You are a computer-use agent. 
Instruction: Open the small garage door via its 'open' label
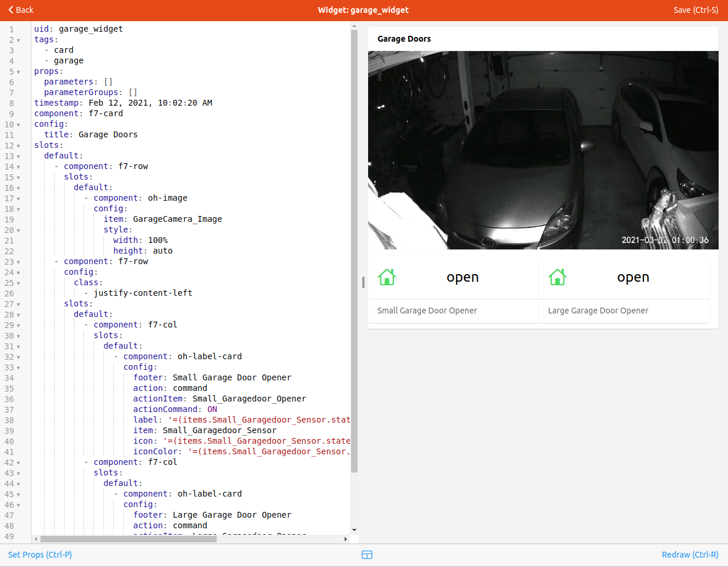click(x=462, y=276)
